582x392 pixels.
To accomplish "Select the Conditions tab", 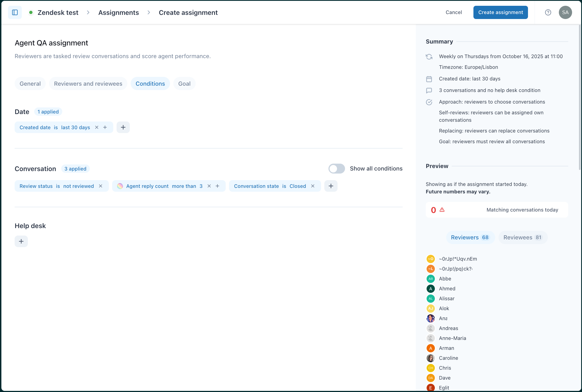I will tap(150, 83).
